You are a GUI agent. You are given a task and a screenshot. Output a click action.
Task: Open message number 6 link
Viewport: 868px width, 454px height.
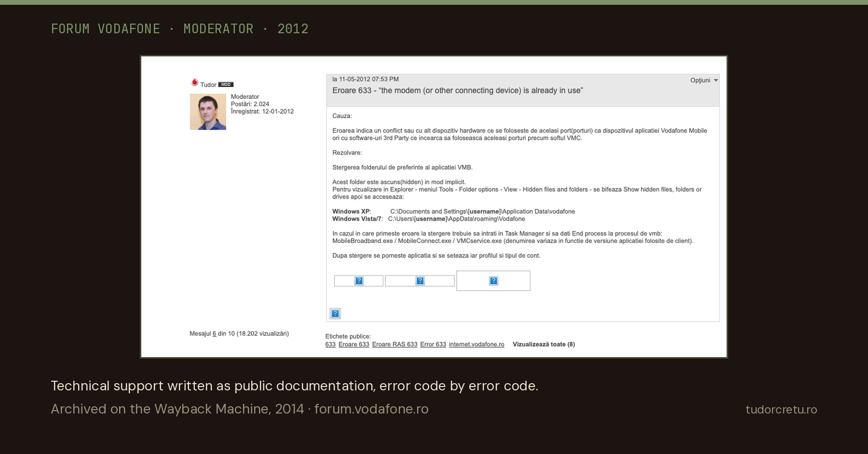click(x=214, y=334)
